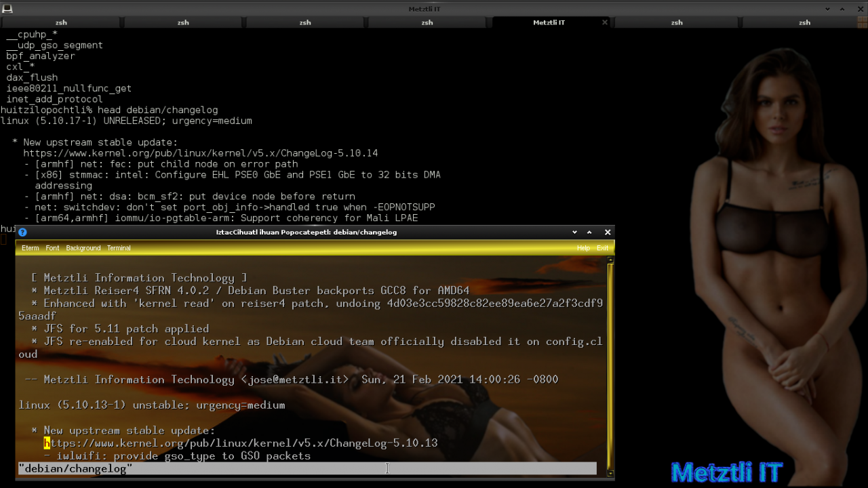Close the Metztli IT tab with its x
Viewport: 868px width, 488px height.
click(605, 22)
